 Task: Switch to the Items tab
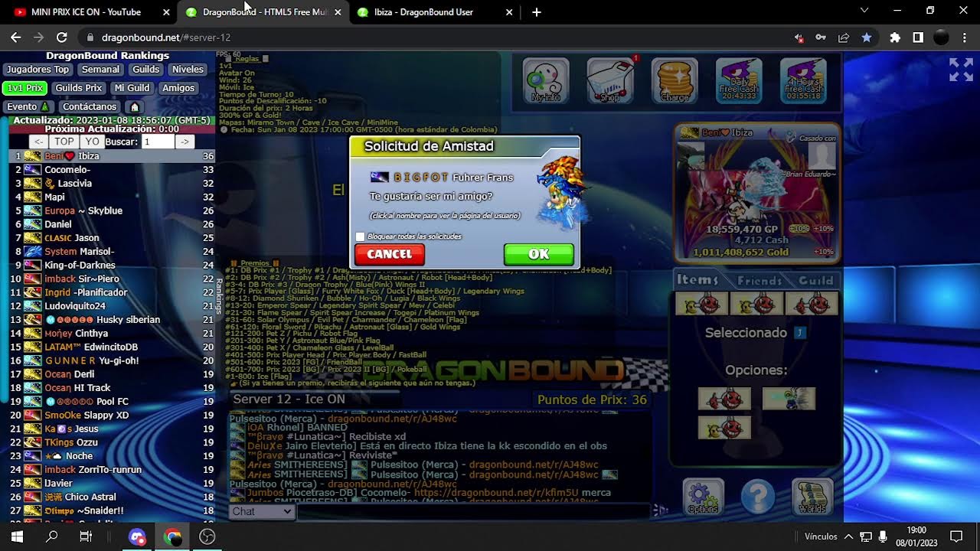point(697,280)
